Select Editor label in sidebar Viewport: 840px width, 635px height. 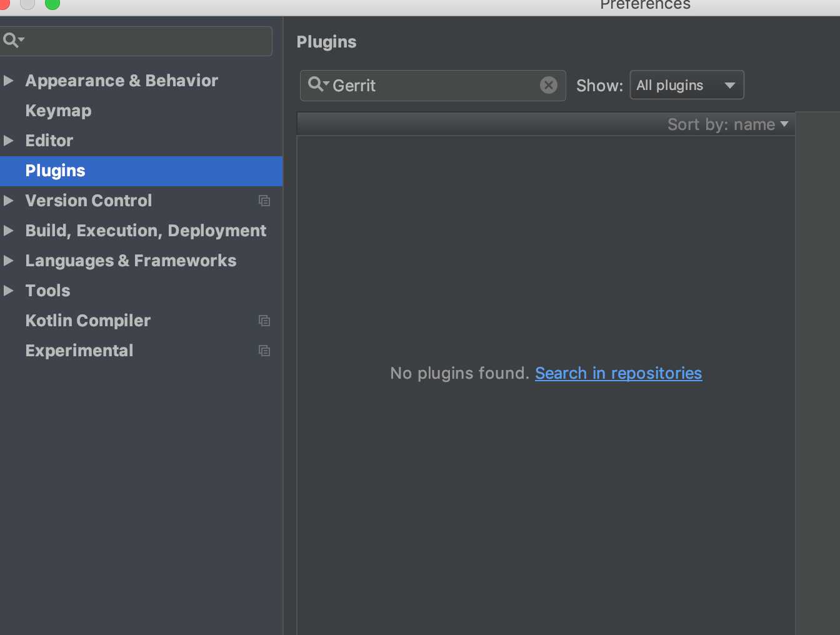[x=49, y=141]
